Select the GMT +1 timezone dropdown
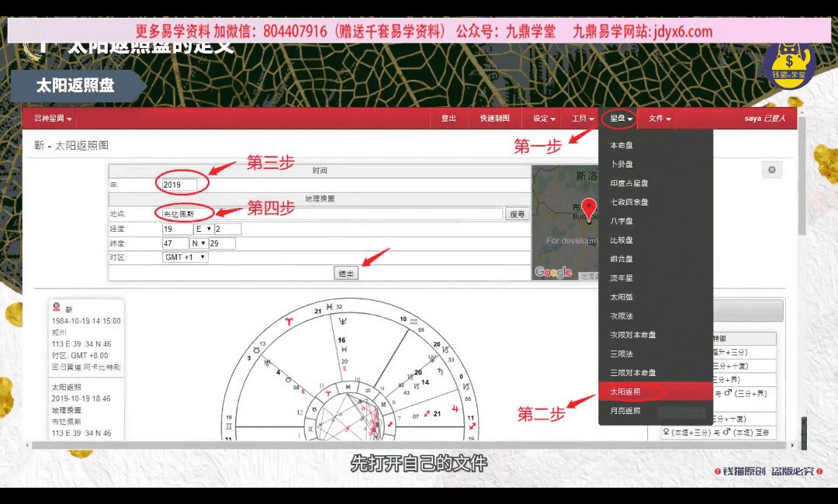 [185, 257]
